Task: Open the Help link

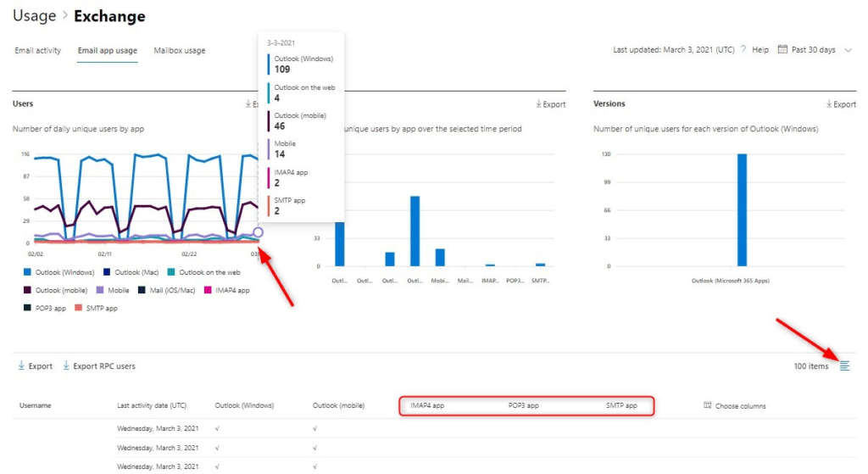Action: [760, 50]
